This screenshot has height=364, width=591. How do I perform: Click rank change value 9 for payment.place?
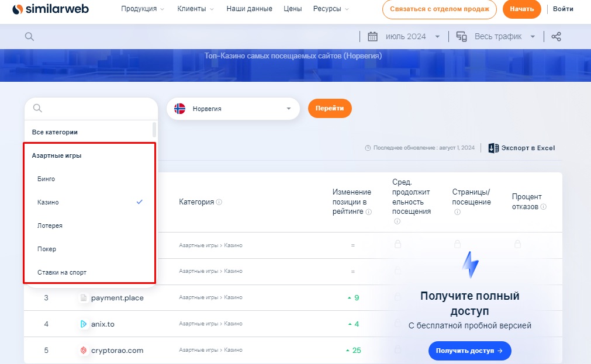[357, 297]
